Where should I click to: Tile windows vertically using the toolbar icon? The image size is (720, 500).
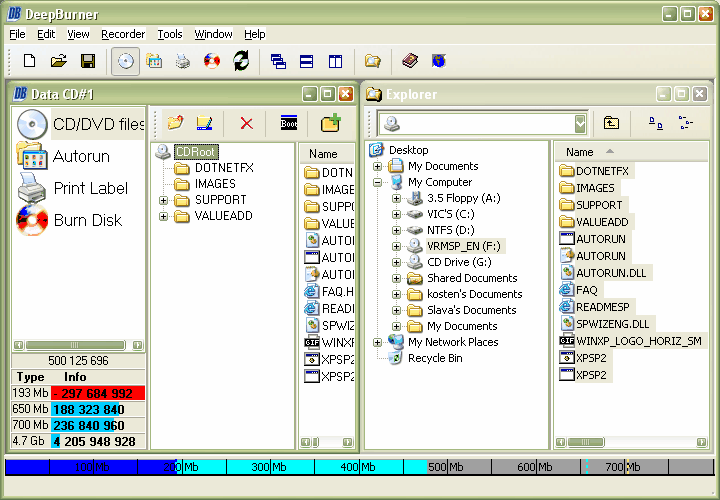pos(335,61)
